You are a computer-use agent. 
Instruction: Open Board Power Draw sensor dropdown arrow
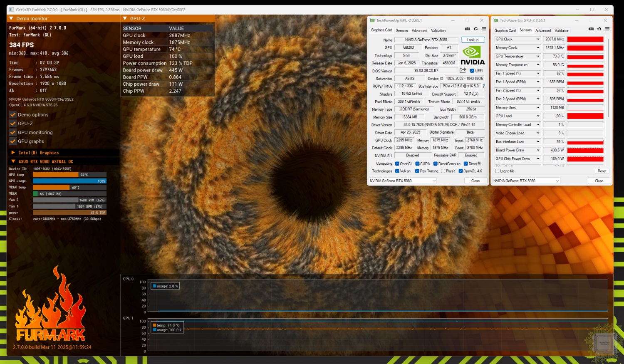[538, 150]
